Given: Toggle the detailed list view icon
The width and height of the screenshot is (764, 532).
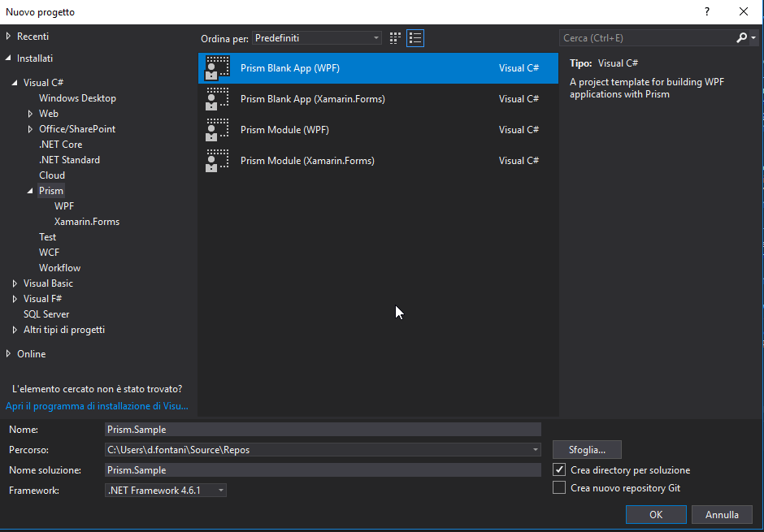Looking at the screenshot, I should pyautogui.click(x=415, y=37).
